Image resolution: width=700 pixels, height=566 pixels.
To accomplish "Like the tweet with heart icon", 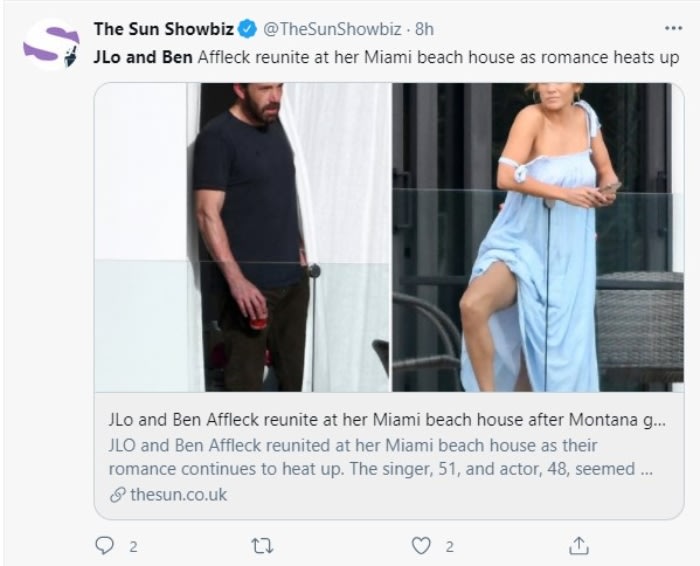I will coord(421,546).
